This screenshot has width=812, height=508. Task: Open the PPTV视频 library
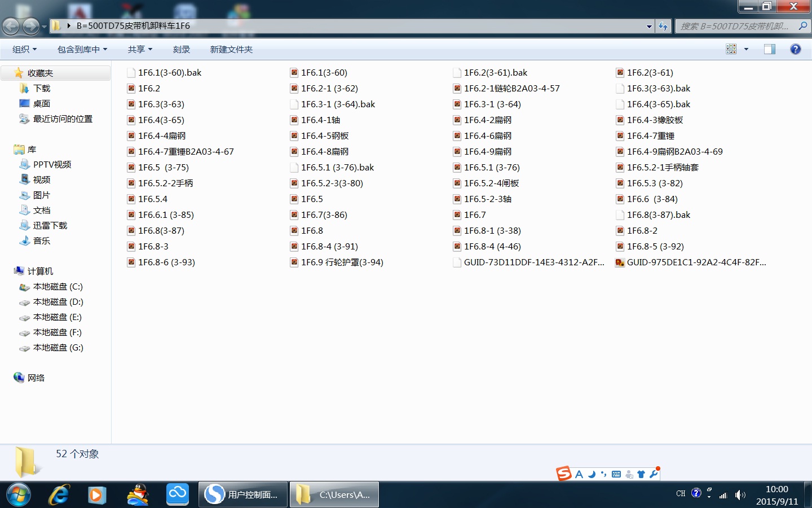[52, 164]
